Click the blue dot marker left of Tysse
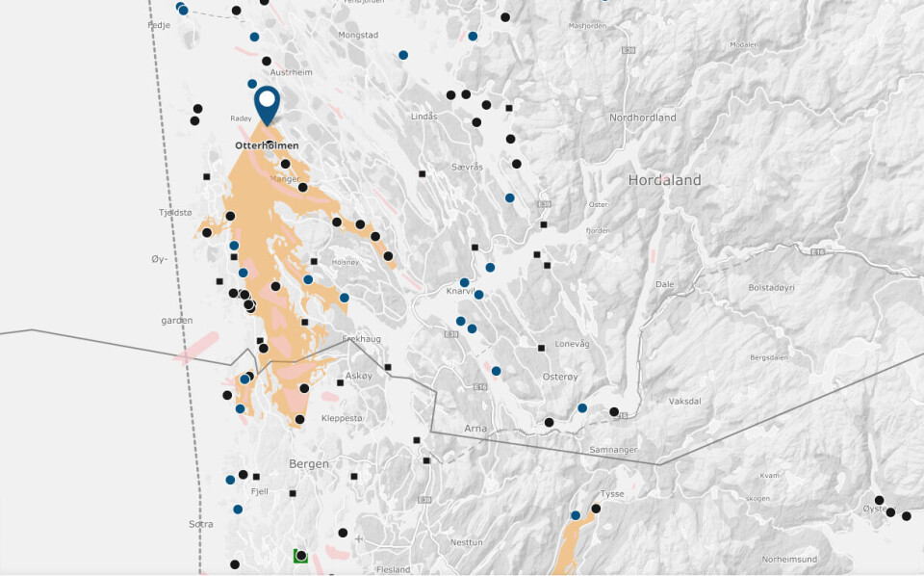This screenshot has height=576, width=924. point(576,515)
